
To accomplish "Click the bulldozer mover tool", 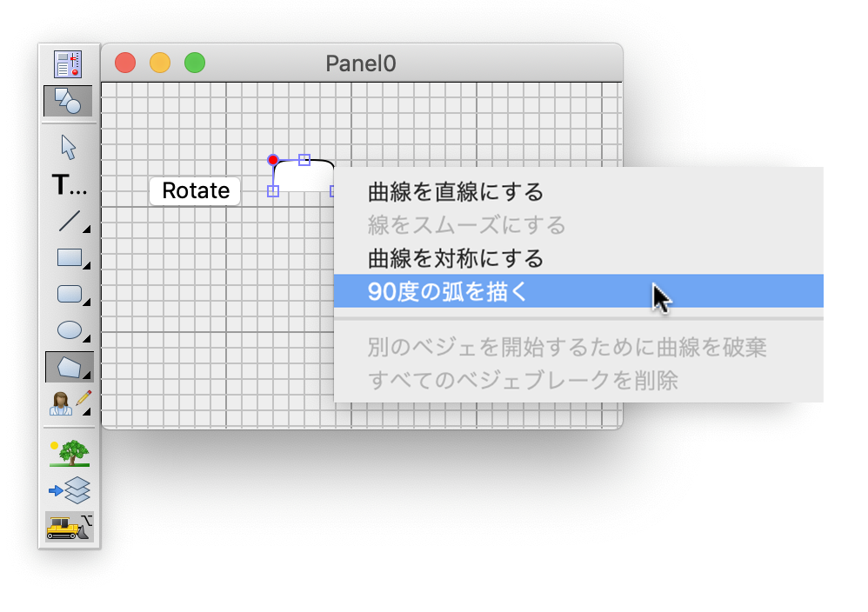I will [69, 526].
